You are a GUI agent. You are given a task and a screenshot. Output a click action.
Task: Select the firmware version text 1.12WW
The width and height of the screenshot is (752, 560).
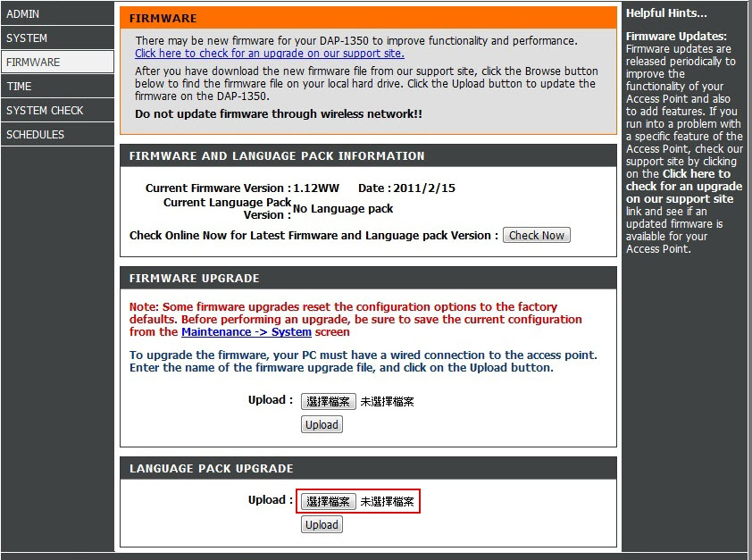click(316, 188)
